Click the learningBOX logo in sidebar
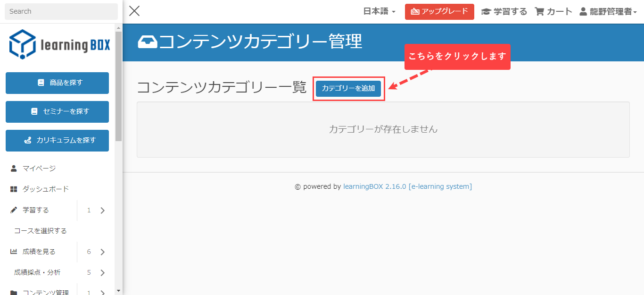Viewport: 644px width, 295px height. [59, 44]
